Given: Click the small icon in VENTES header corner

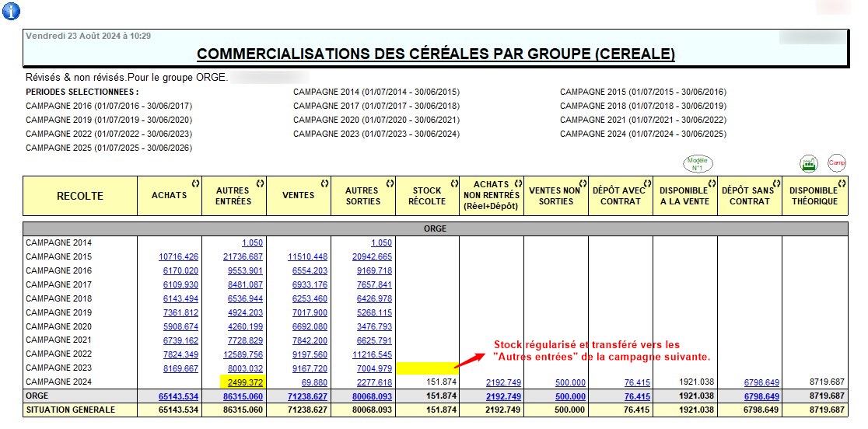Looking at the screenshot, I should 325,183.
